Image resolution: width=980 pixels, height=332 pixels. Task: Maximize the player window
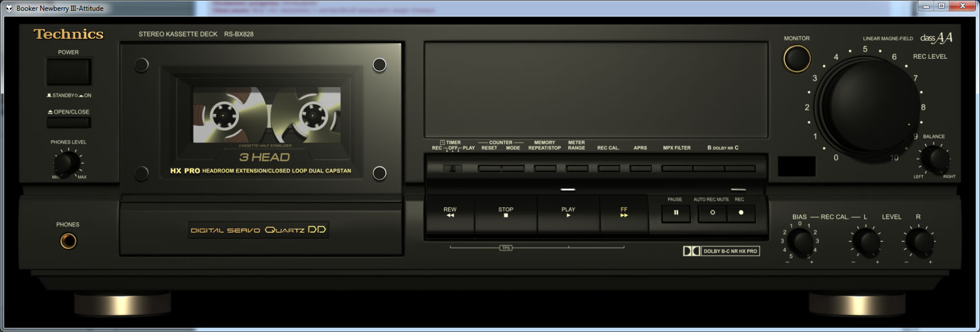pos(942,6)
